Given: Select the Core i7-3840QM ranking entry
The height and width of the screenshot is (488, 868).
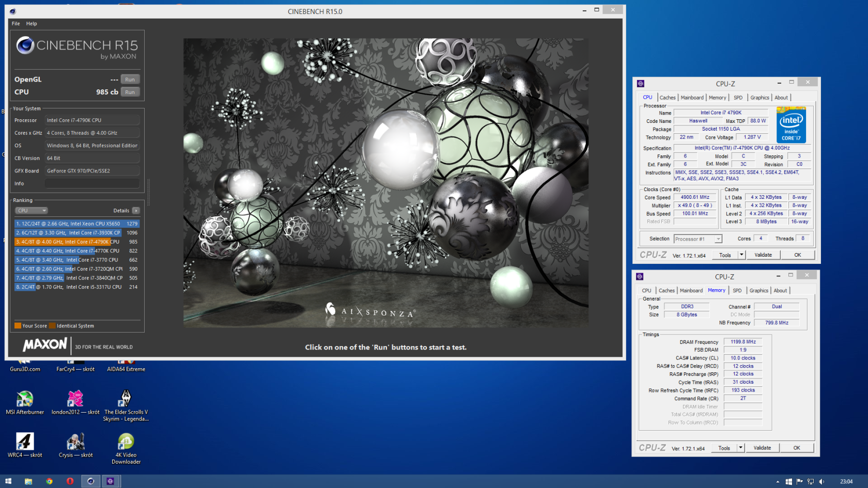Looking at the screenshot, I should click(77, 278).
